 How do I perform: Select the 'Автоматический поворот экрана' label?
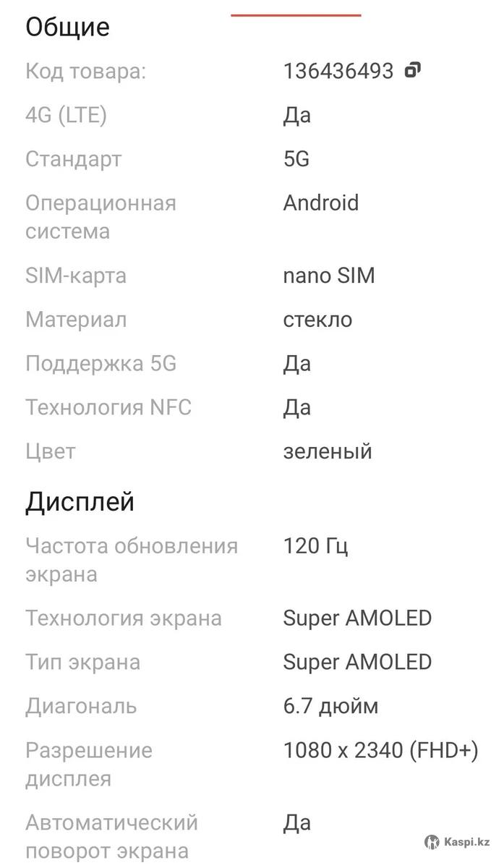click(x=111, y=837)
